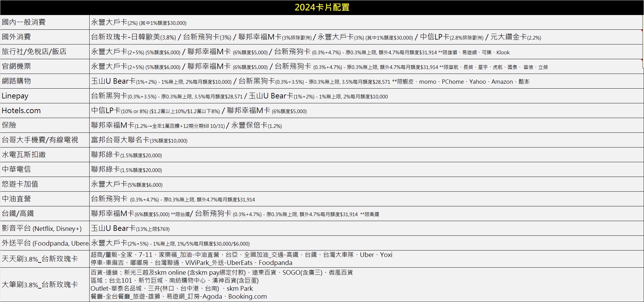The height and width of the screenshot is (302, 644).
Task: Click the 富邦台哥大聯名卡(3%額度$10,000) cell
Action: [x=366, y=140]
